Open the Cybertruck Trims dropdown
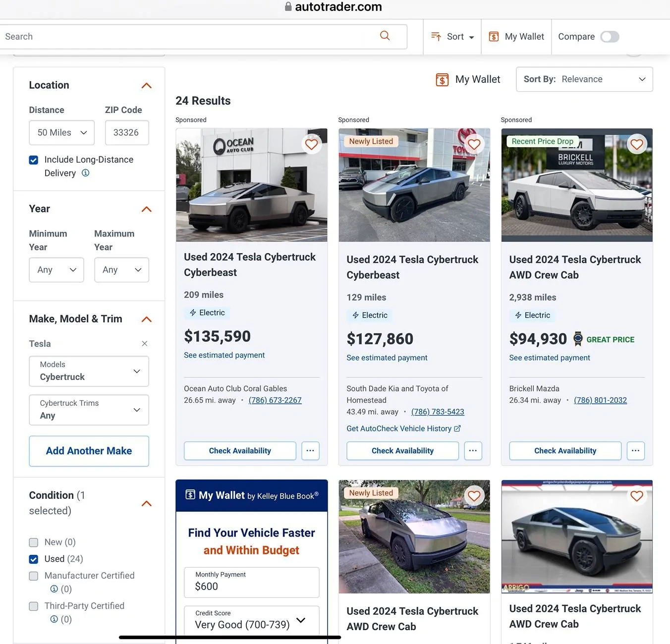This screenshot has height=644, width=670. 89,410
